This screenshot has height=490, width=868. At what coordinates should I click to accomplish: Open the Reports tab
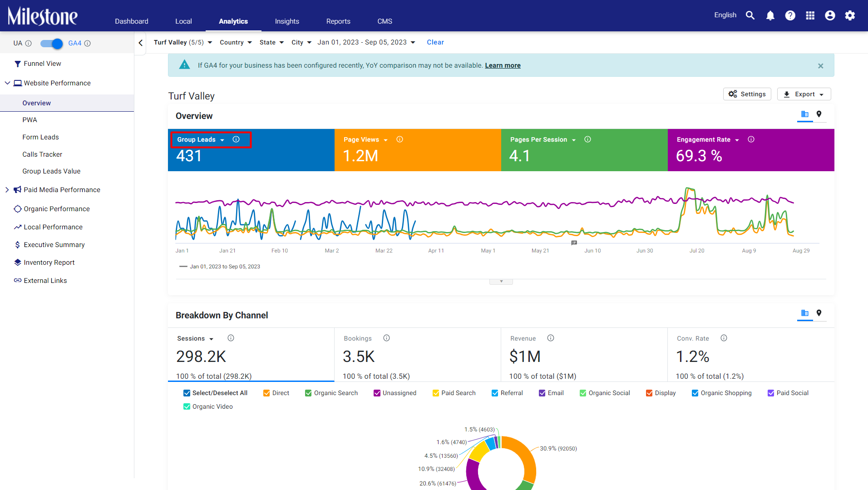339,21
